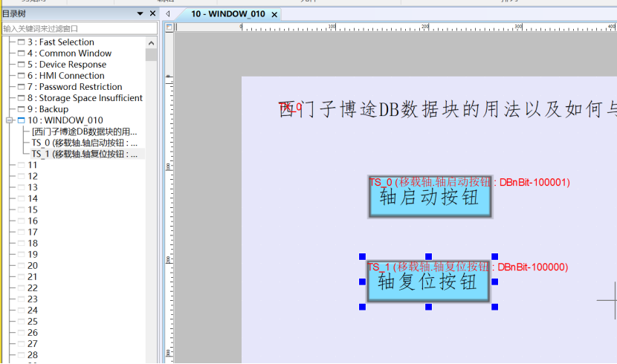The height and width of the screenshot is (364, 617).
Task: Click the window icon beside HMI Connection
Action: [22, 76]
